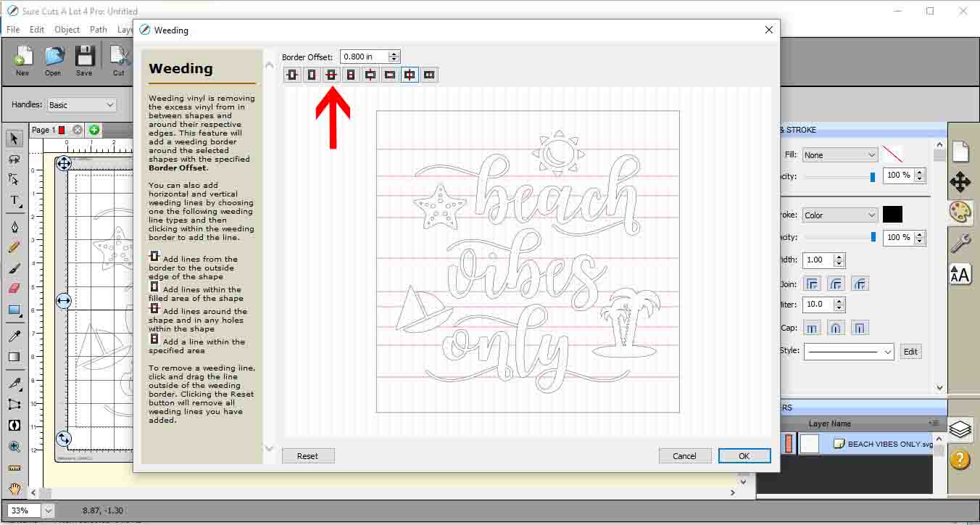Select vertical line within specified area option
The height and width of the screenshot is (525, 980).
[x=429, y=75]
